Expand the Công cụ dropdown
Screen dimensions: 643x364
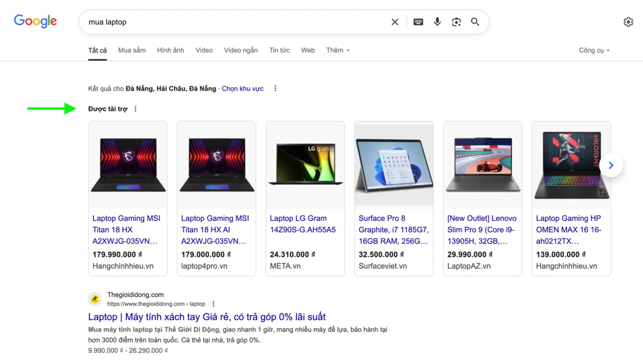pyautogui.click(x=594, y=50)
